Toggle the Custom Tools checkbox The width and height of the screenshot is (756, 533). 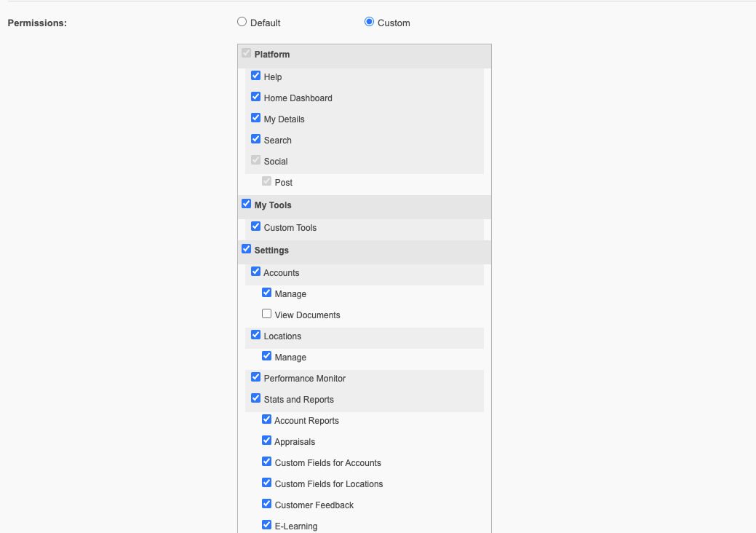256,226
